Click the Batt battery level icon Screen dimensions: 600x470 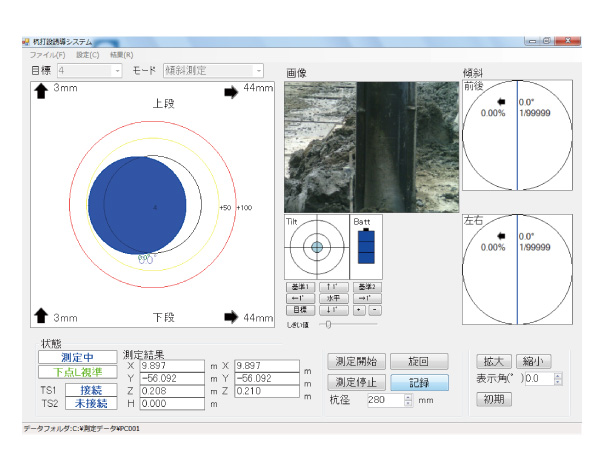[366, 246]
